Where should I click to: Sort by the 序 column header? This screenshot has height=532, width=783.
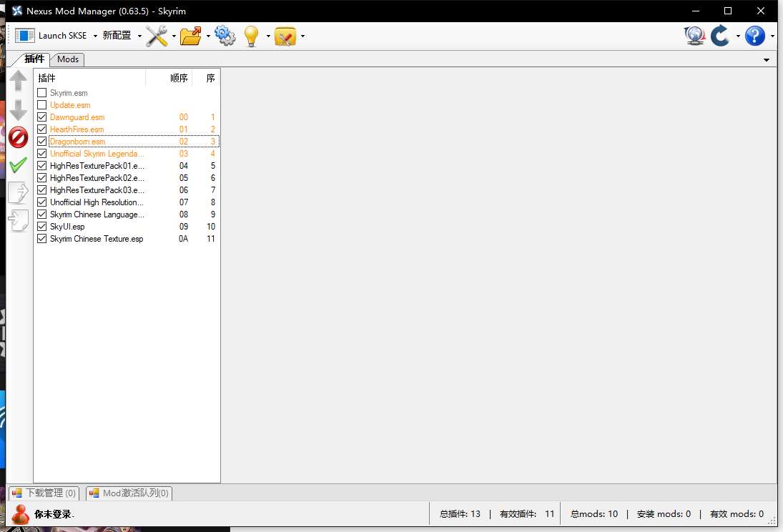click(206, 78)
